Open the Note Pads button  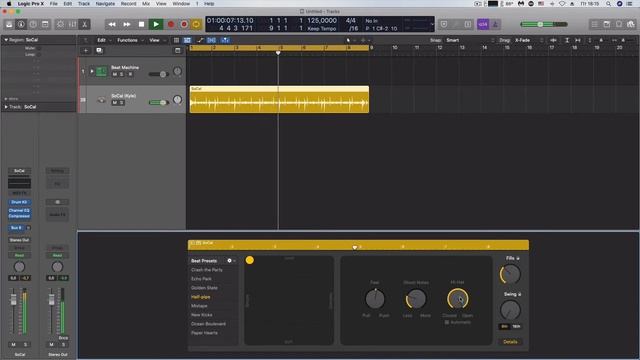[607, 24]
